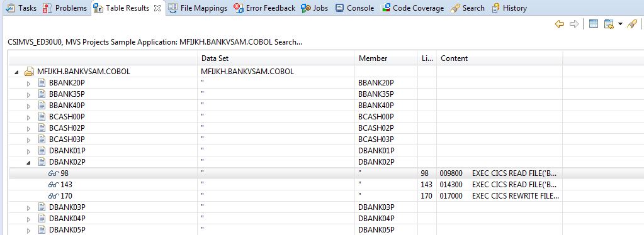Expand the DBANK03P member
Image resolution: width=644 pixels, height=235 pixels.
28,207
